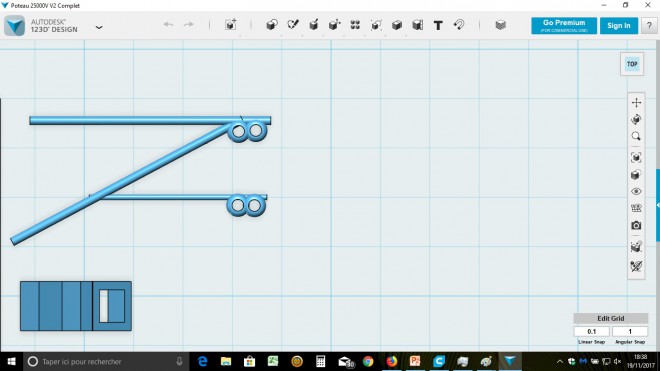Open Linear Snap value box
The width and height of the screenshot is (660, 371).
591,331
